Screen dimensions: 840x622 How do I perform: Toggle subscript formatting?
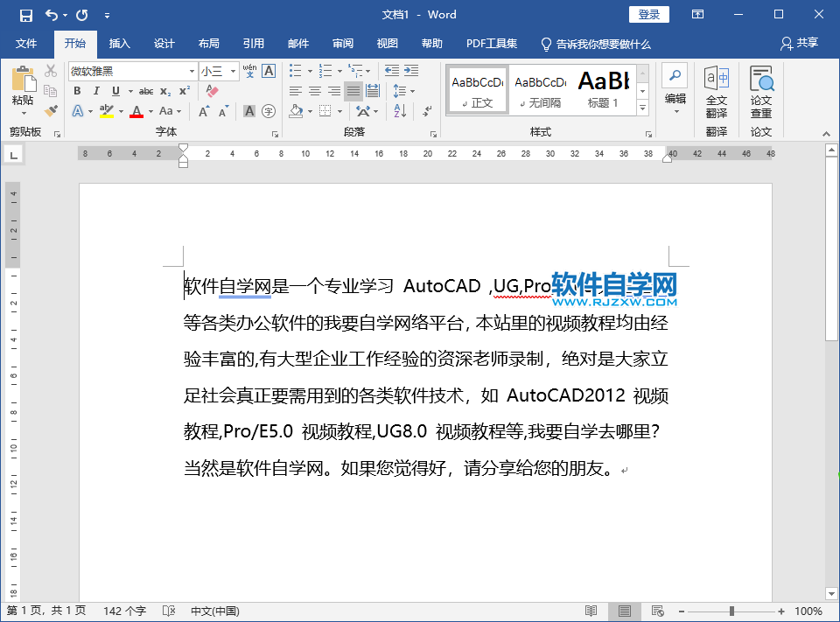click(x=165, y=91)
